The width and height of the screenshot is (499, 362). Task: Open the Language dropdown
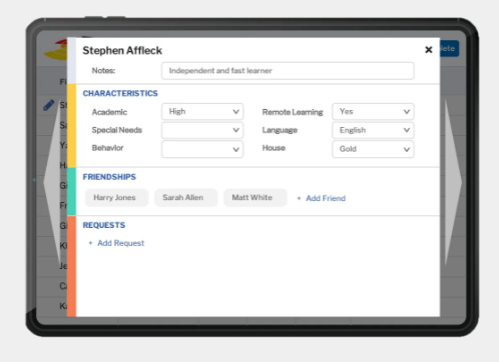point(373,130)
